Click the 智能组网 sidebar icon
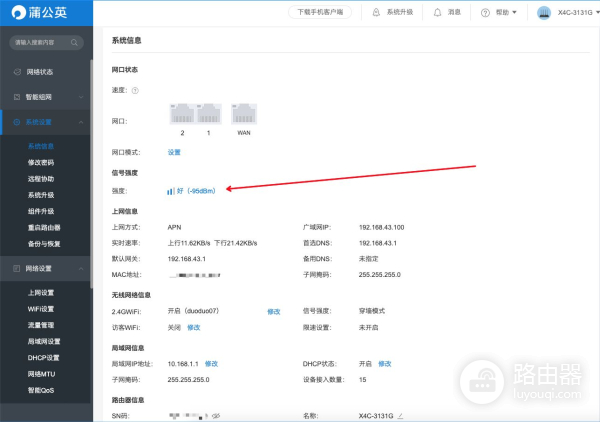Viewport: 600px width, 422px height. point(17,97)
